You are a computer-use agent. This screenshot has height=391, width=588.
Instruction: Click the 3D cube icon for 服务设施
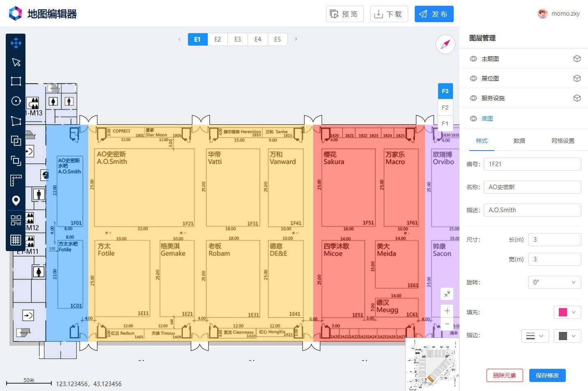point(577,98)
